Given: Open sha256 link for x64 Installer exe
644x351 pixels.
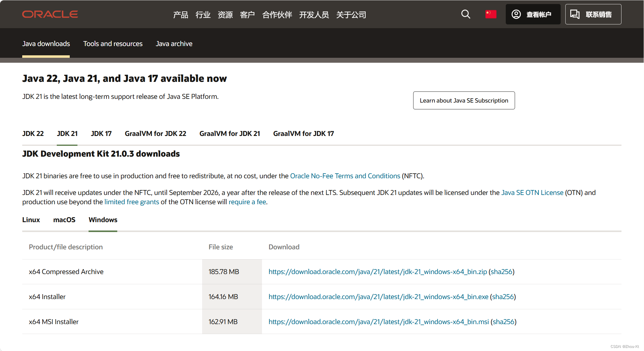Looking at the screenshot, I should coord(503,297).
